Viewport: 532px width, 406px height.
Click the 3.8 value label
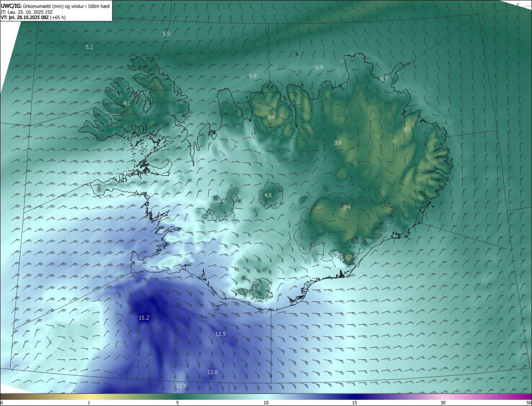338,143
